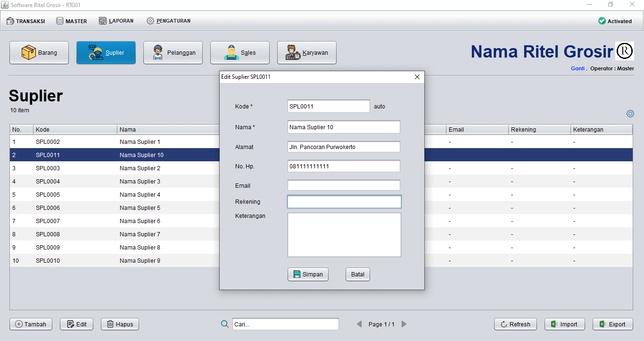Open the TRANSAKSI menu

26,21
